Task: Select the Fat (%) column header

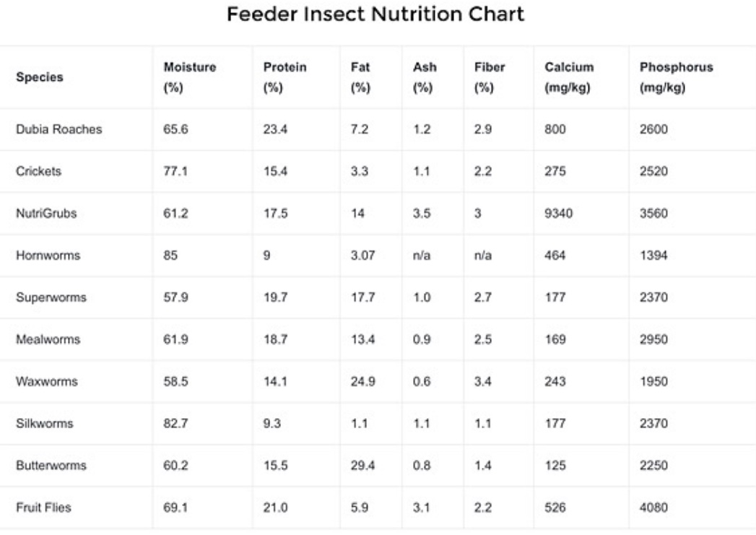Action: (360, 79)
